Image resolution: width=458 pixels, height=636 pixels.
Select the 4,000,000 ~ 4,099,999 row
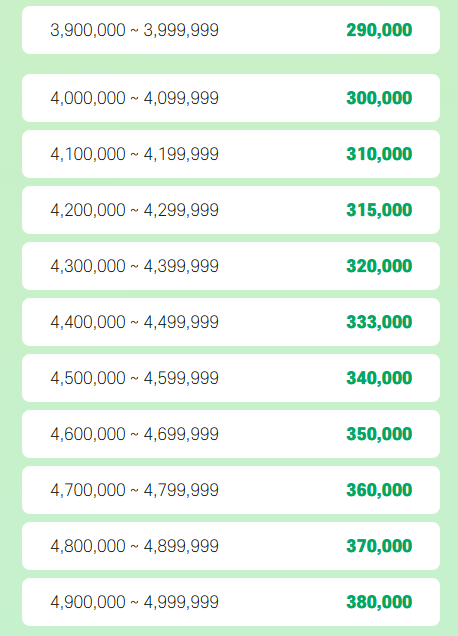tap(231, 98)
